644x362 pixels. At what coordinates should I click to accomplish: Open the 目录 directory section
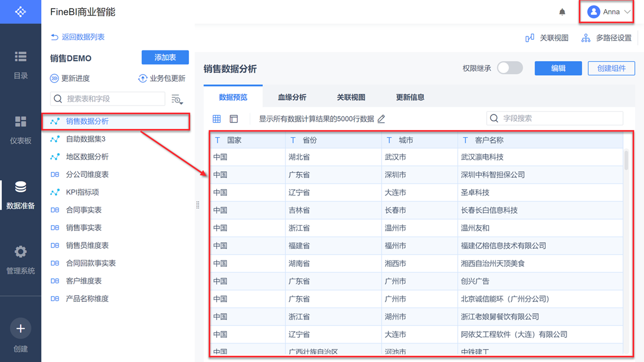(x=20, y=64)
